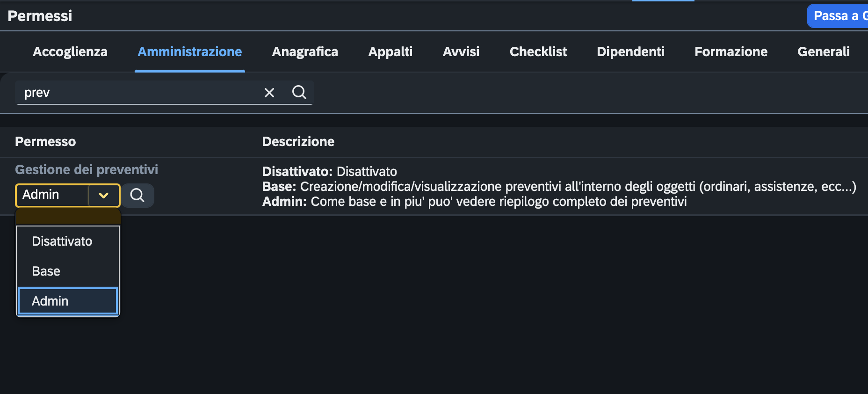Open the Avvisi tab

461,51
